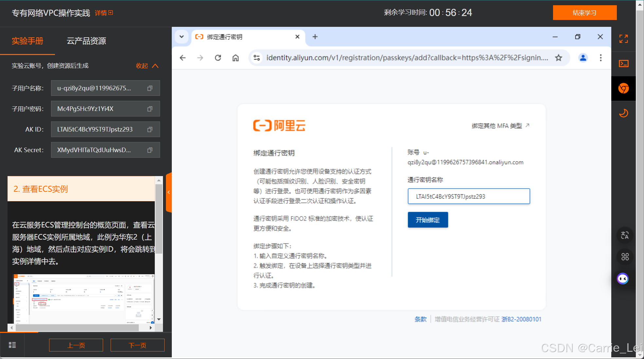
Task: Select the 2. 查看ECS实例 section heading
Action: click(x=81, y=189)
